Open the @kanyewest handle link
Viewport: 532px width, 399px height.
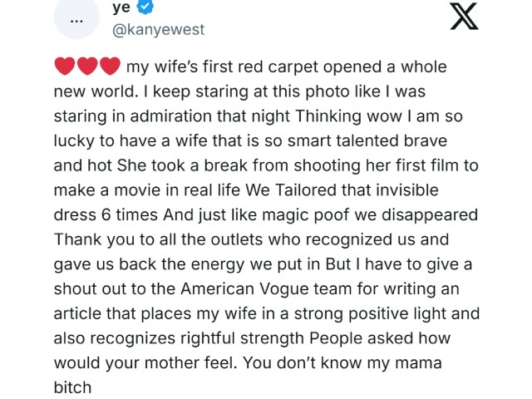click(x=158, y=30)
